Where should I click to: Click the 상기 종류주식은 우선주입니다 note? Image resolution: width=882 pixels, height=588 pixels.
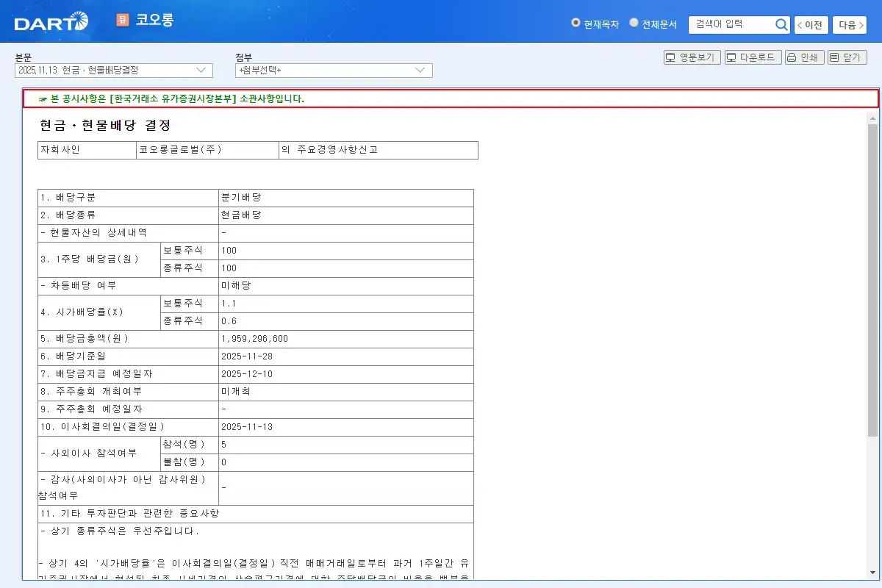[x=120, y=531]
